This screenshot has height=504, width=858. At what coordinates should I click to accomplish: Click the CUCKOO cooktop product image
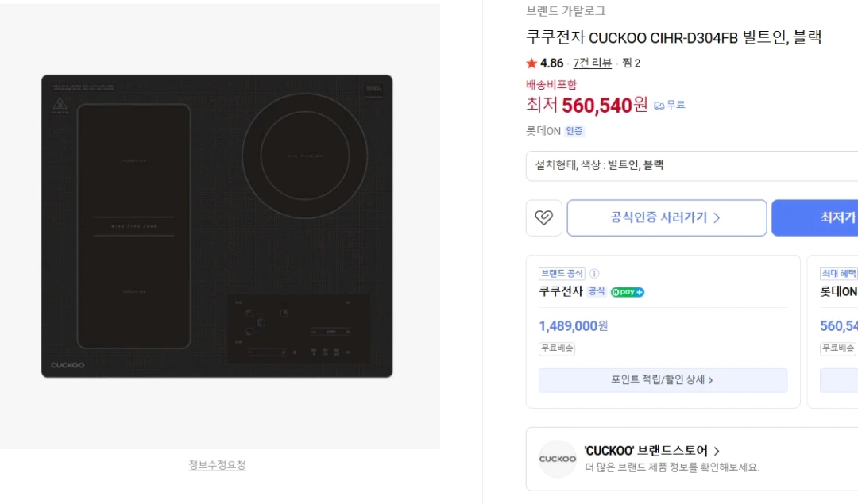coord(217,226)
